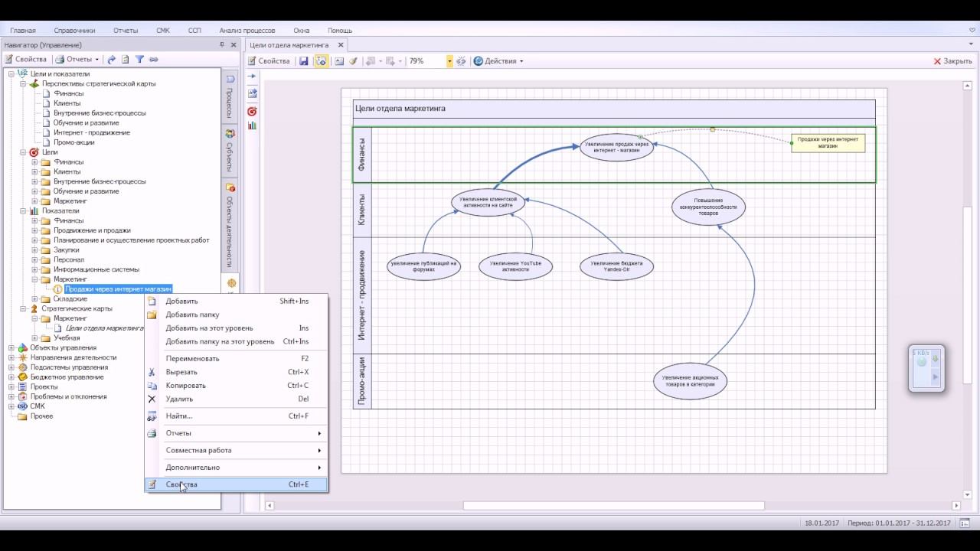Toggle the highlighted mode button in diagram toolbar

[321, 61]
